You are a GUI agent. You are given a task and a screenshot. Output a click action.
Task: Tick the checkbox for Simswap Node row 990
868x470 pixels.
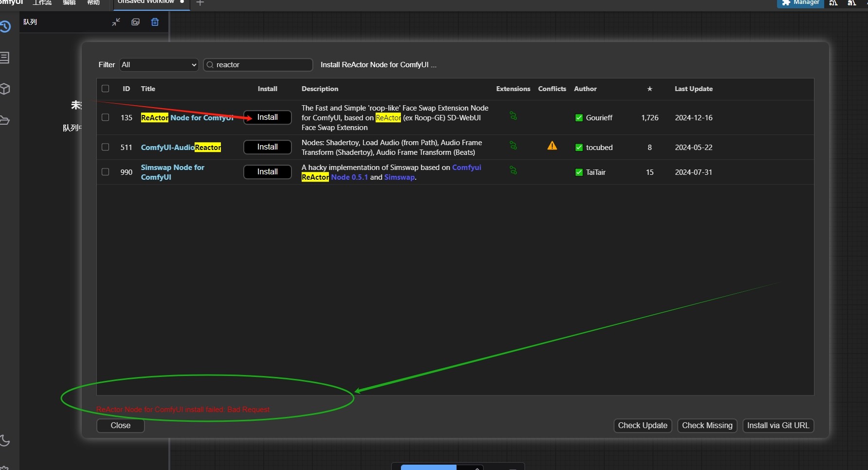[x=105, y=172]
